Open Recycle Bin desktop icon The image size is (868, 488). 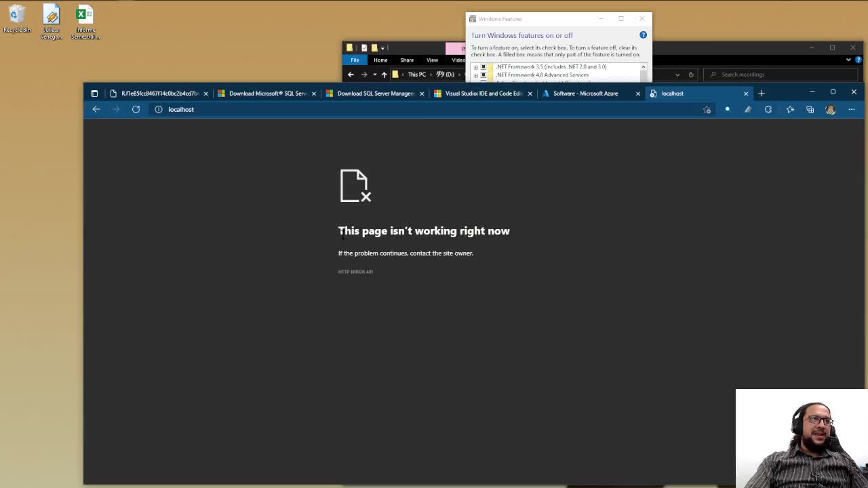17,19
